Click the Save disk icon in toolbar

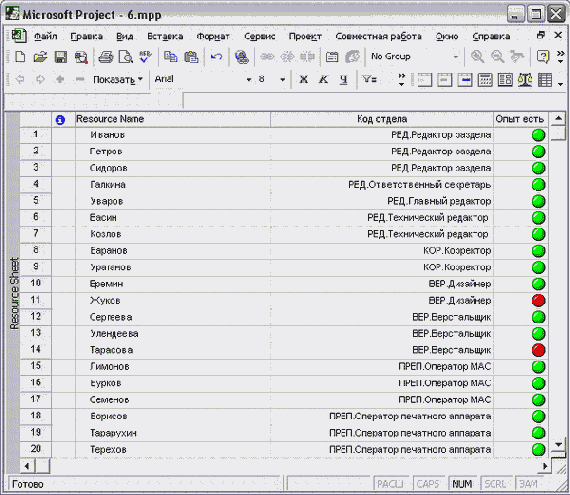[61, 57]
